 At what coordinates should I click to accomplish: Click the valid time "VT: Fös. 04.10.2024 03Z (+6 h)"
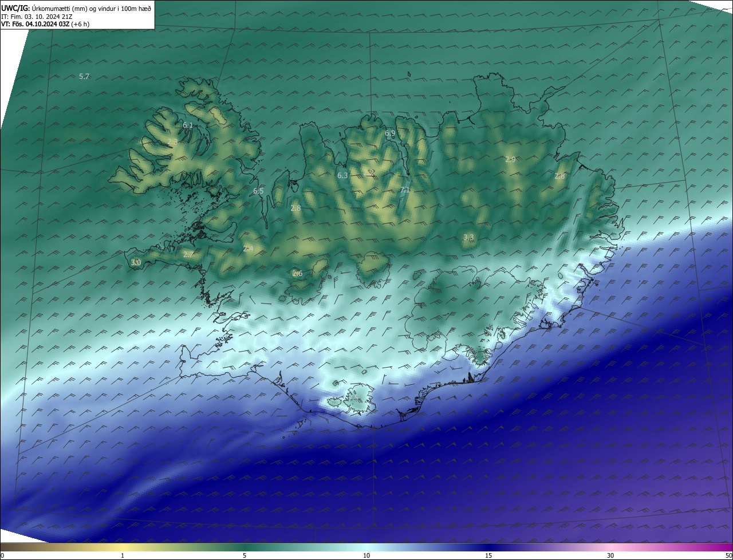[45, 24]
